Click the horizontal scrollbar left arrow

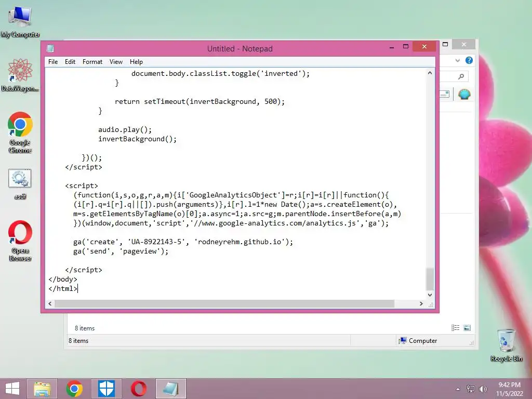pyautogui.click(x=50, y=303)
